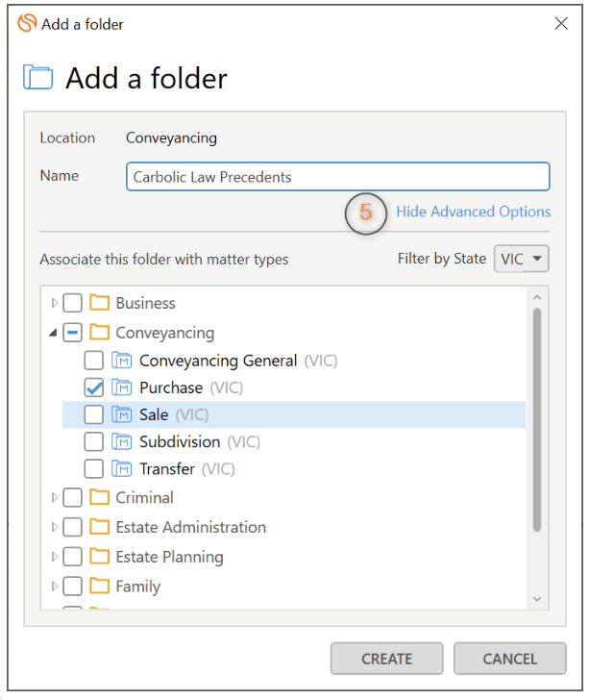
Task: Click the Business folder icon
Action: pos(99,303)
